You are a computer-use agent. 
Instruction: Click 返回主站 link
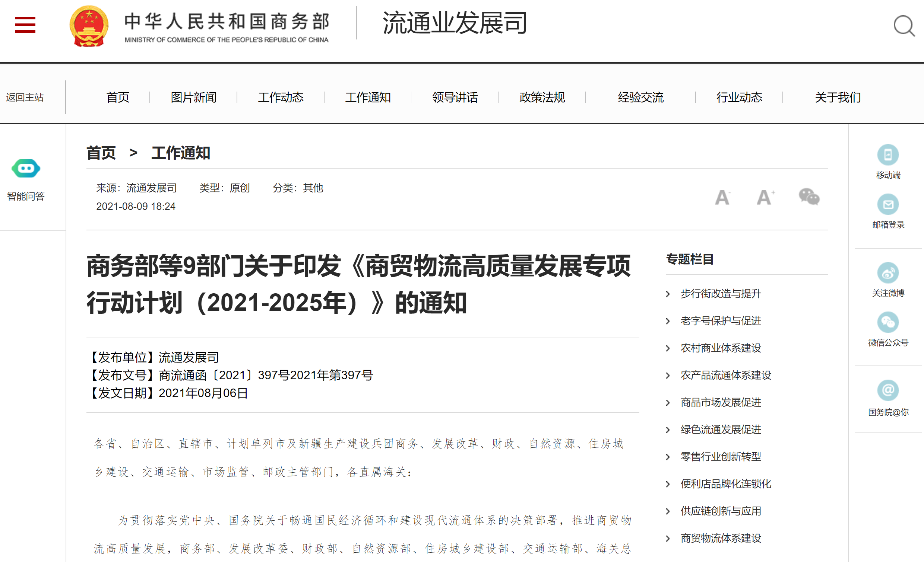point(25,98)
